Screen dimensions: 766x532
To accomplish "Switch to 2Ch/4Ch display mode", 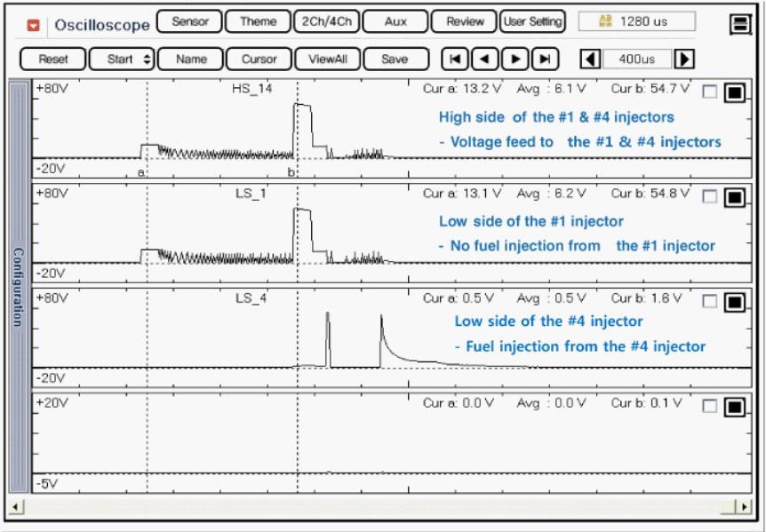I will [x=326, y=21].
